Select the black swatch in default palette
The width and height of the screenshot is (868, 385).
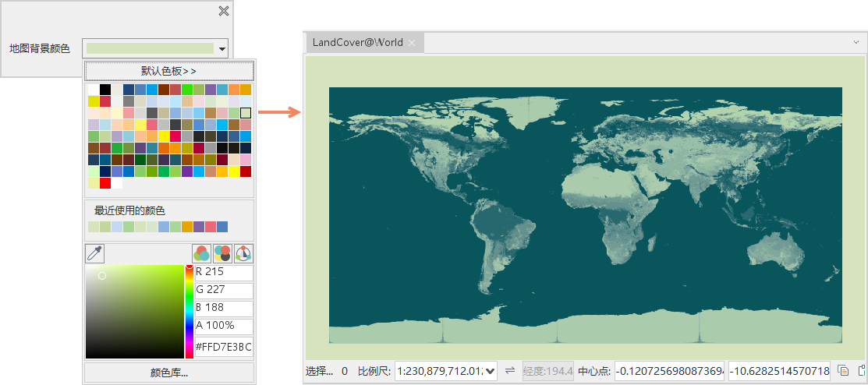(105, 90)
